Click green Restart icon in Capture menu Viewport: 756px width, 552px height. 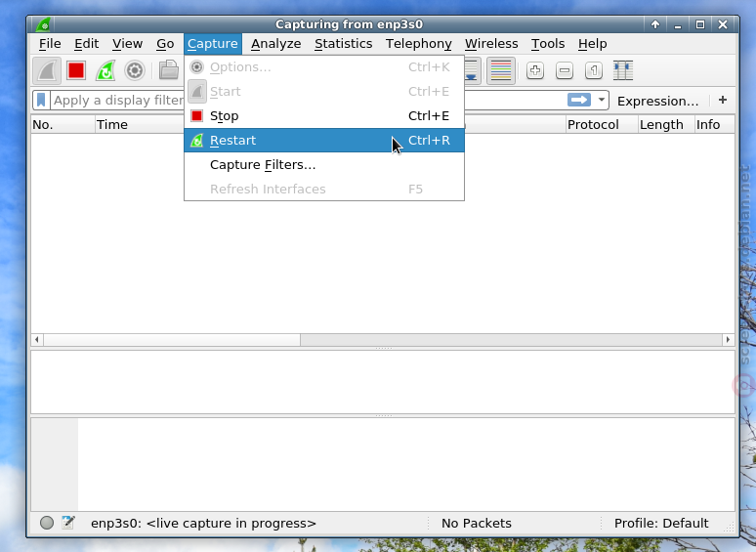pos(196,141)
